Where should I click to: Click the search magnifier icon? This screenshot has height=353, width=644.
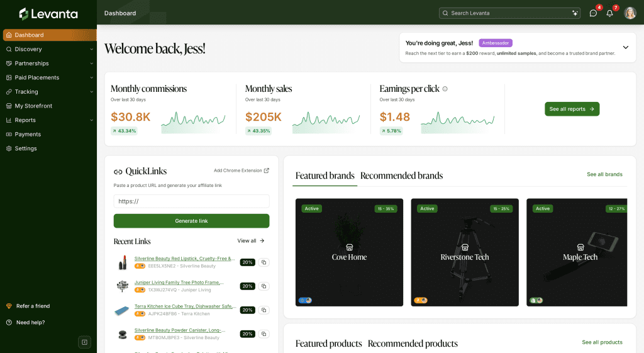(445, 13)
